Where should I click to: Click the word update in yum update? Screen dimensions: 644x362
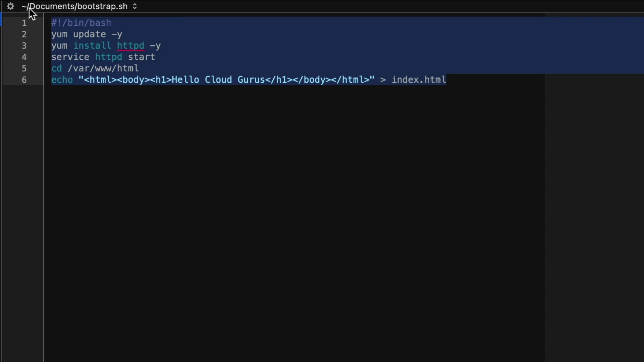90,34
